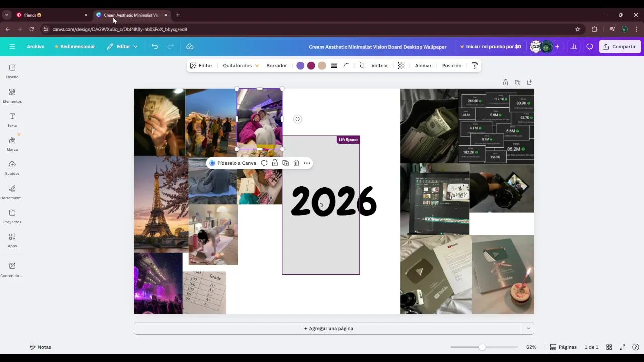Expand the add page options chevron

coord(528,328)
